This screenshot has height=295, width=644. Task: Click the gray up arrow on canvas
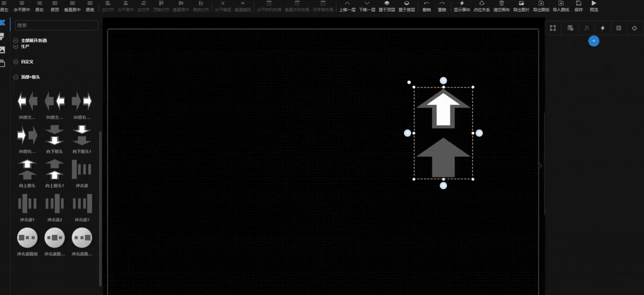click(x=443, y=157)
